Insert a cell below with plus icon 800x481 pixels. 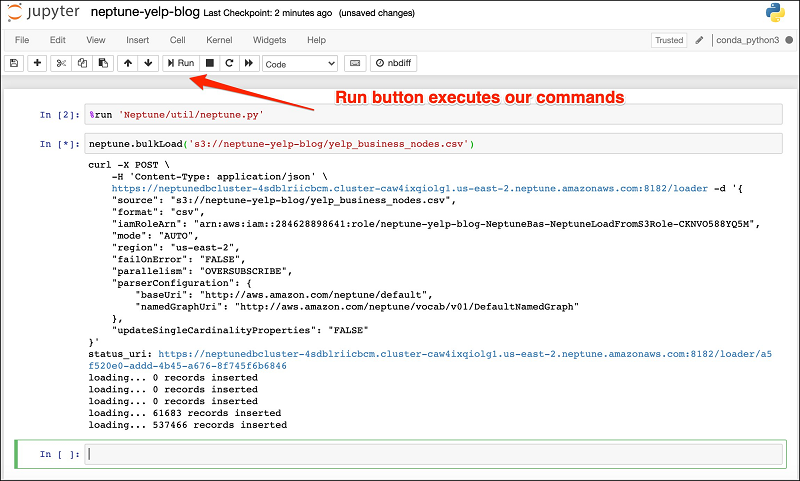point(37,63)
